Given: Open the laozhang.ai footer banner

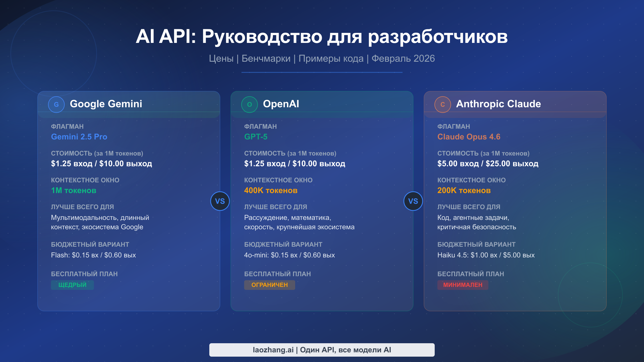Looking at the screenshot, I should pos(322,350).
